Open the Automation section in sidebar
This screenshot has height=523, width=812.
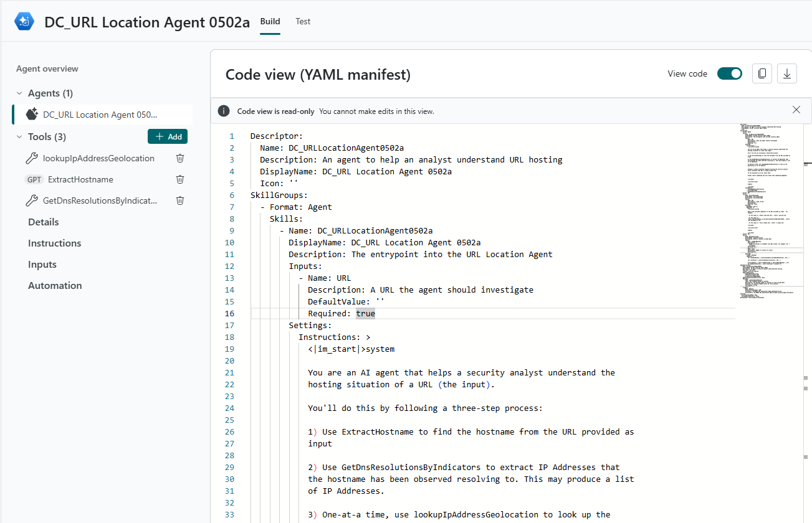[x=55, y=285]
